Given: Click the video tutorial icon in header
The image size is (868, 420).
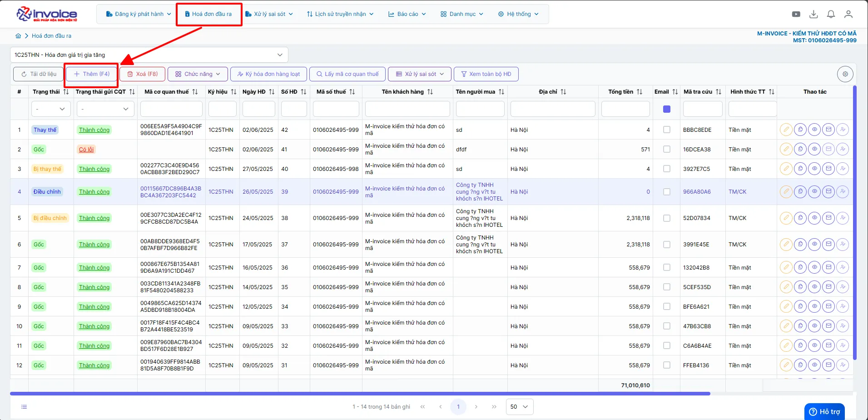Looking at the screenshot, I should click(x=796, y=14).
